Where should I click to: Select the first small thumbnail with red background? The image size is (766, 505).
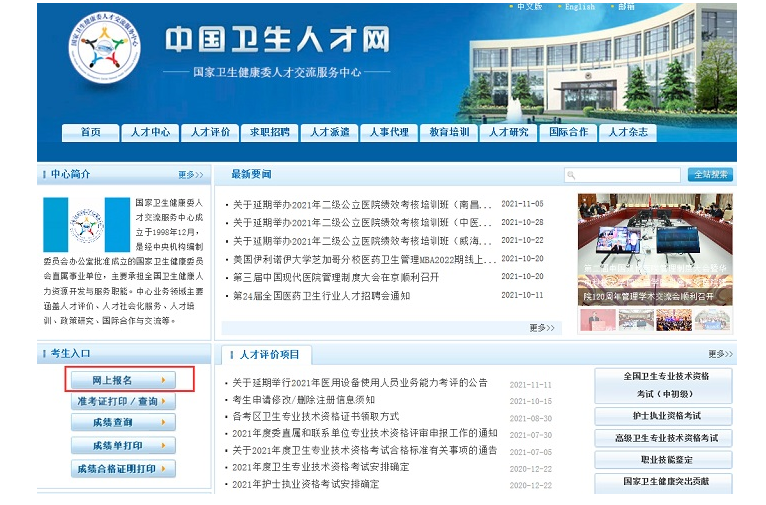pos(598,320)
